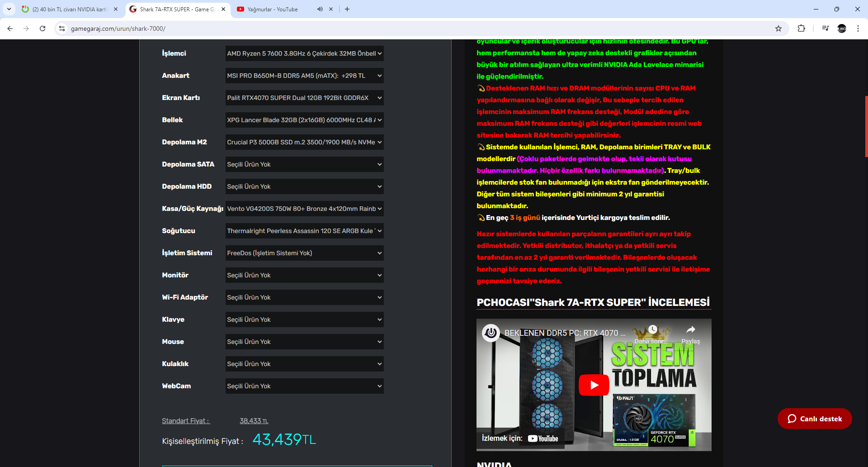Open the Kulaklık headset dropdown
This screenshot has height=467, width=868.
(305, 364)
